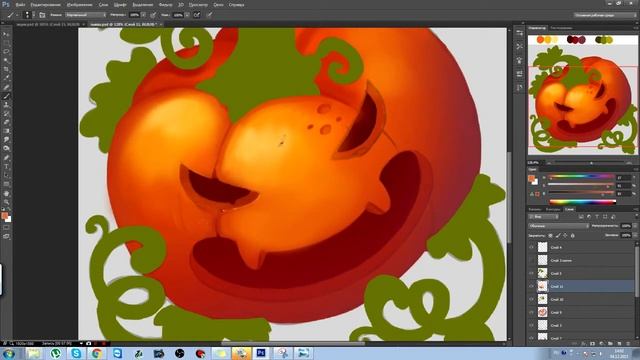Open the Фильтр menu

[x=165, y=5]
